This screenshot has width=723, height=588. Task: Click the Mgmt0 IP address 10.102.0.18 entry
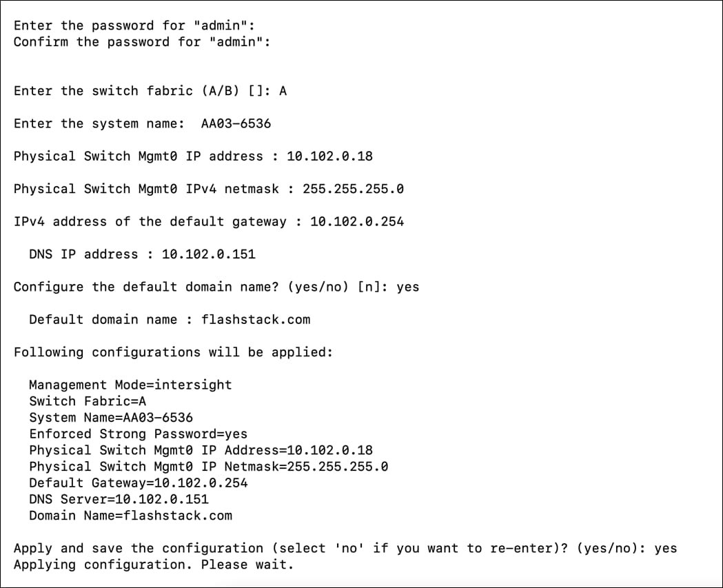click(x=329, y=156)
